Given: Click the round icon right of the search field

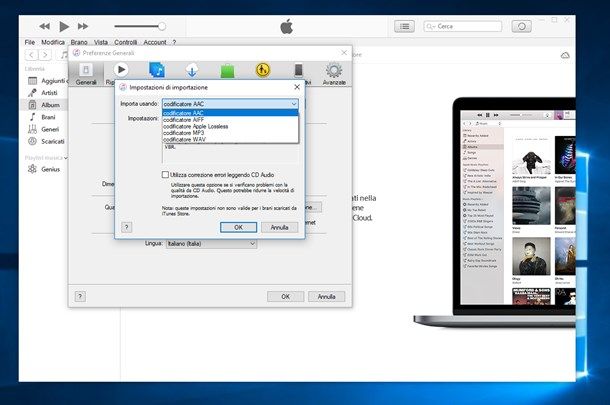Looking at the screenshot, I should coord(521,26).
